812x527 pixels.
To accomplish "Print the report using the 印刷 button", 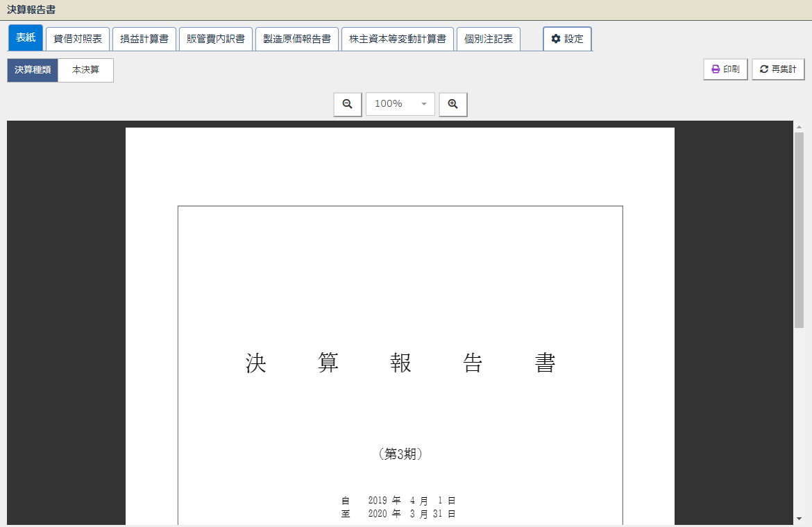I will click(725, 69).
